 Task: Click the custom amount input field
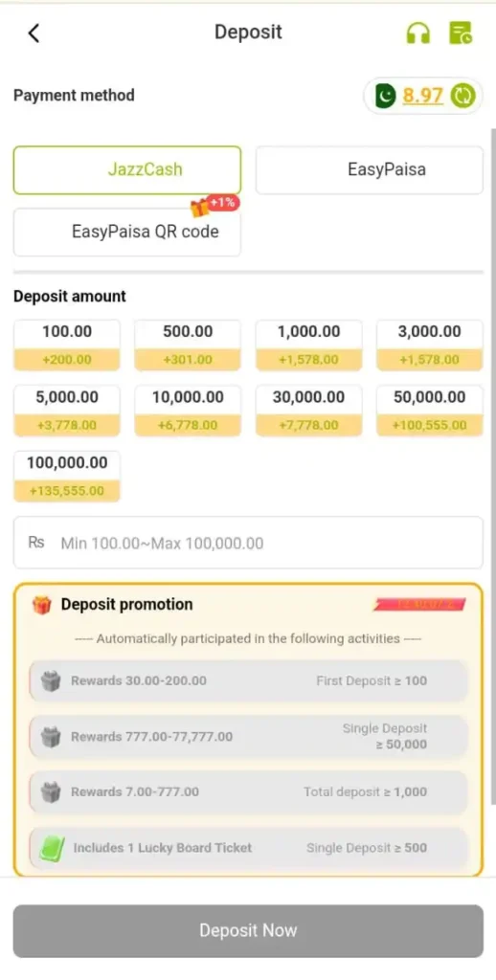tap(248, 543)
